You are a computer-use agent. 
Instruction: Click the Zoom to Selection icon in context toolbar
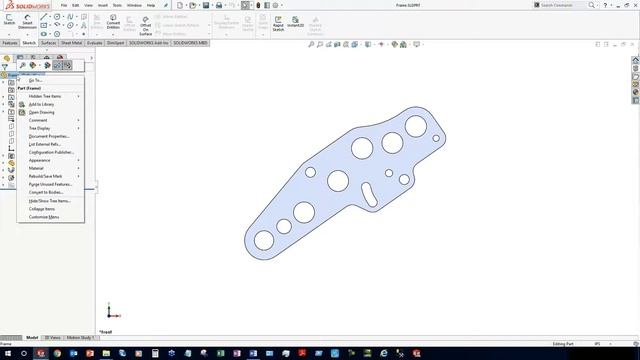(x=22, y=65)
